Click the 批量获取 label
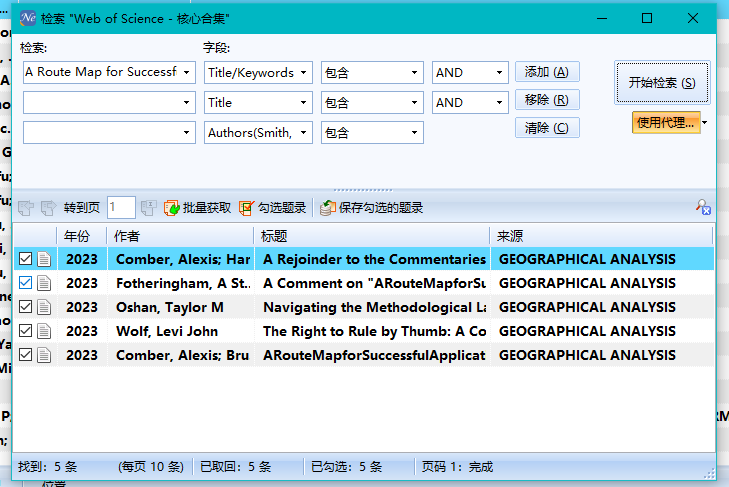The image size is (729, 487). click(x=207, y=207)
